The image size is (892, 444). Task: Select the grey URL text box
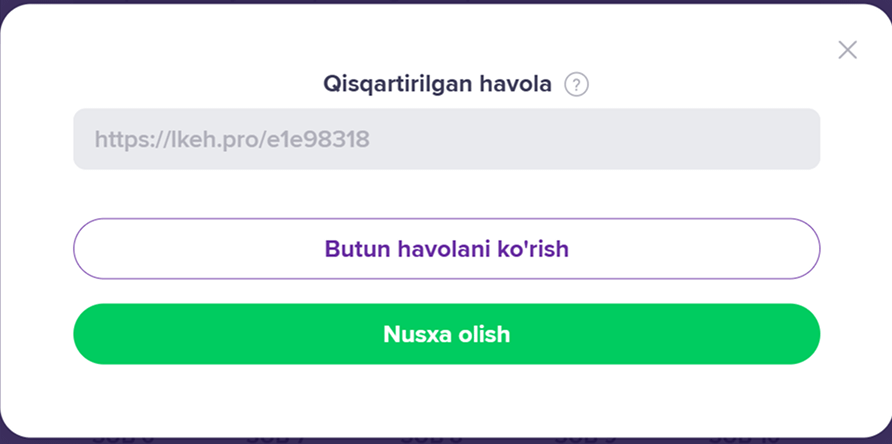pyautogui.click(x=446, y=139)
